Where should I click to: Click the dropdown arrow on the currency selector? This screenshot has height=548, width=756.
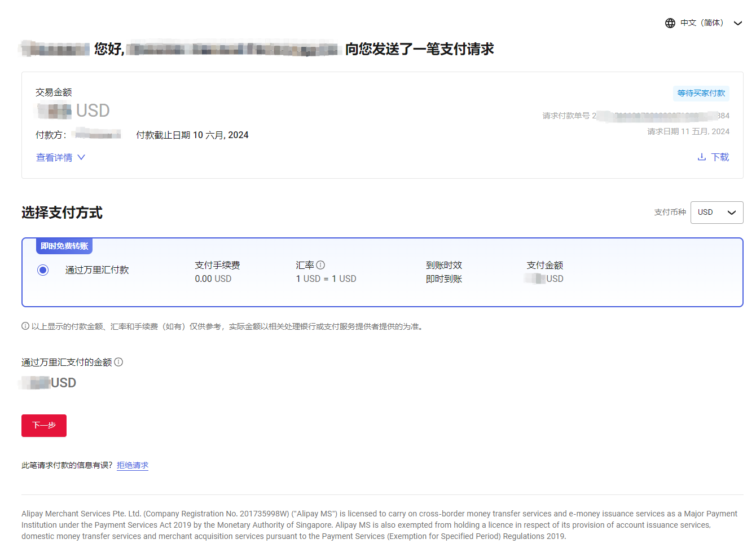[732, 213]
